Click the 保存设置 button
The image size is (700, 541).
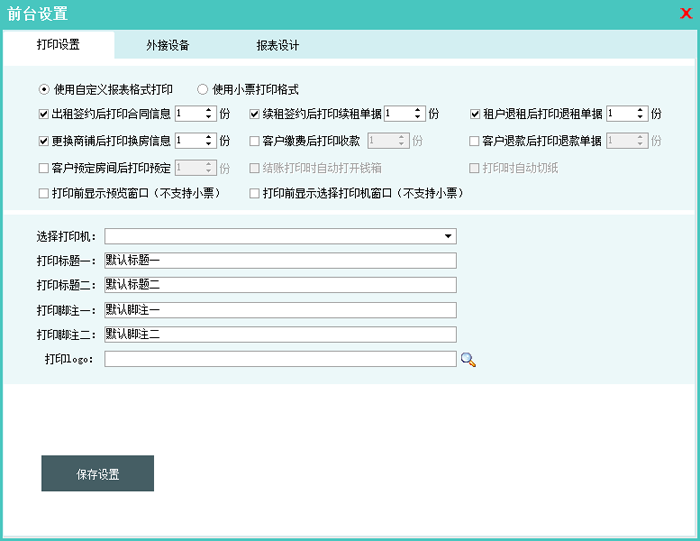coord(98,474)
